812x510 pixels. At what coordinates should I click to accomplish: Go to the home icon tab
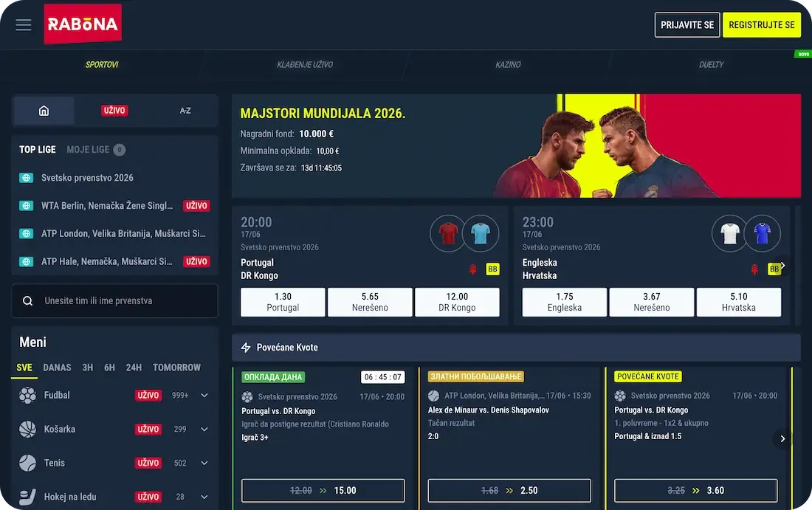coord(44,110)
